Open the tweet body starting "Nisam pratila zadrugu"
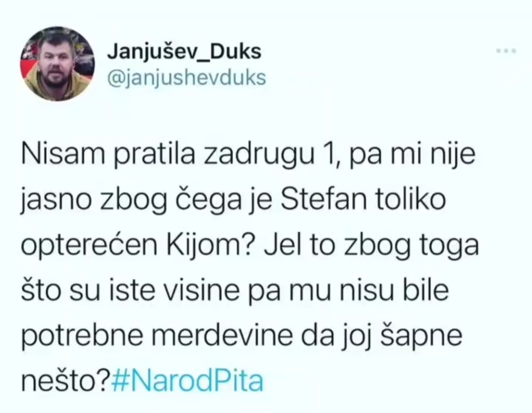 tap(250, 268)
